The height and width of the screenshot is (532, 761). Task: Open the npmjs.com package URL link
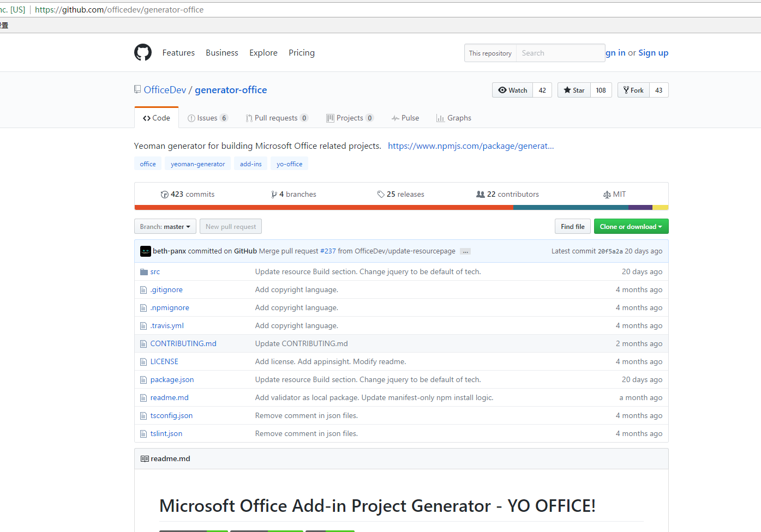[x=471, y=146]
